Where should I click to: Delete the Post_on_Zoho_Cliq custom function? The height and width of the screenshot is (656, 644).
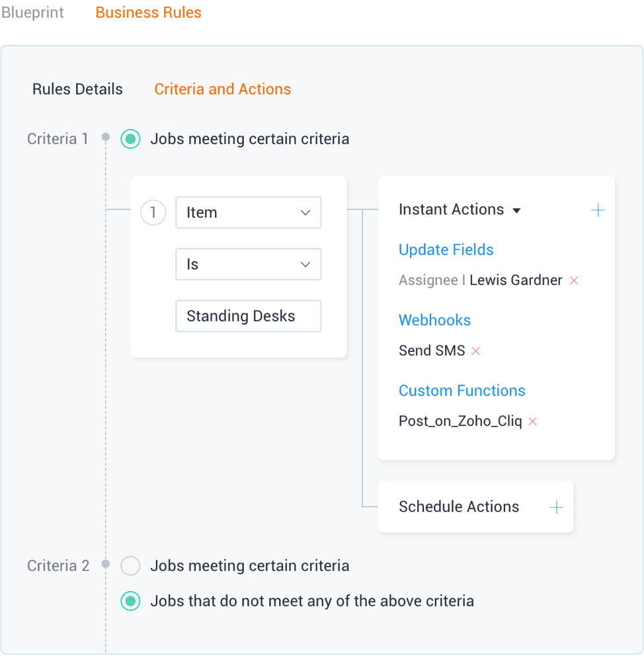tap(532, 421)
